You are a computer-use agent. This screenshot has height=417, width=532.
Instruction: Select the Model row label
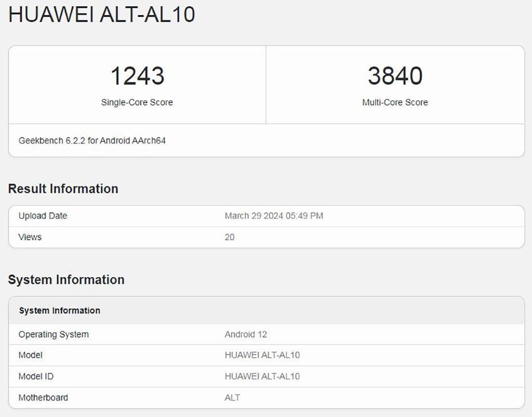(x=31, y=355)
